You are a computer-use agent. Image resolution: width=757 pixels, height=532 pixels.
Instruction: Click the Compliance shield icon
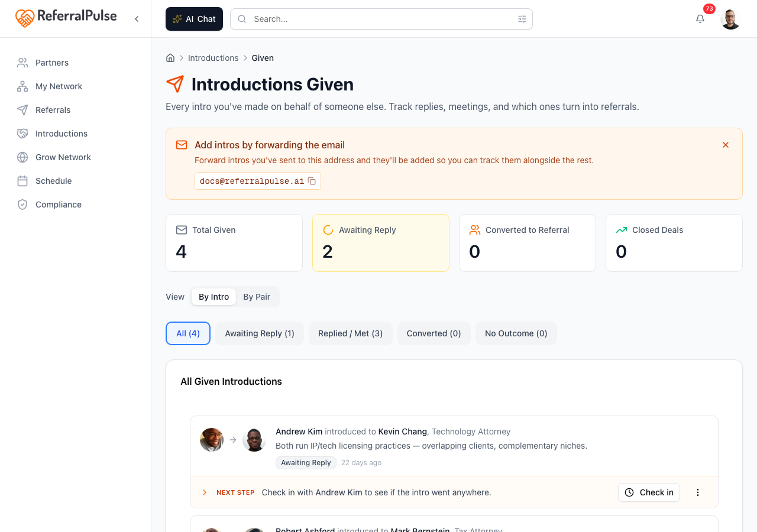click(x=22, y=205)
